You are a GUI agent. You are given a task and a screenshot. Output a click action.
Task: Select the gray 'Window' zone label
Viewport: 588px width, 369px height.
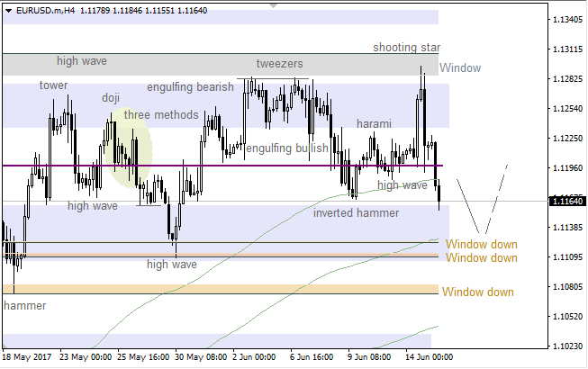(x=460, y=68)
